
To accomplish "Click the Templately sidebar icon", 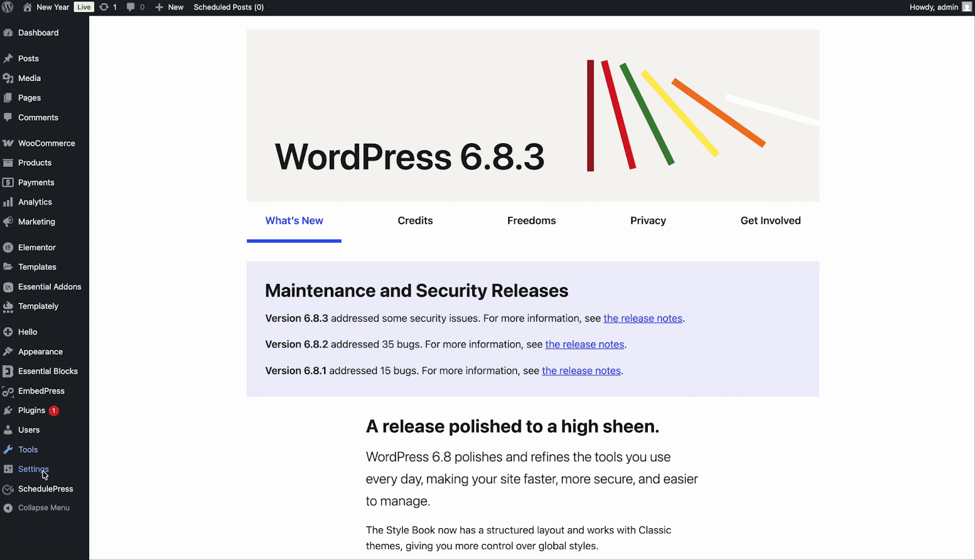I will [x=9, y=307].
